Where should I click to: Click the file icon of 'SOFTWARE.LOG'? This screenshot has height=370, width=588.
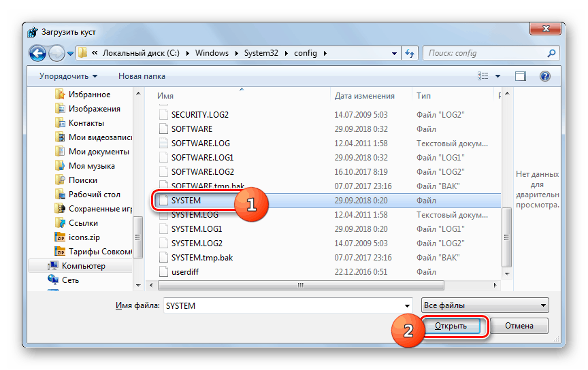point(163,144)
